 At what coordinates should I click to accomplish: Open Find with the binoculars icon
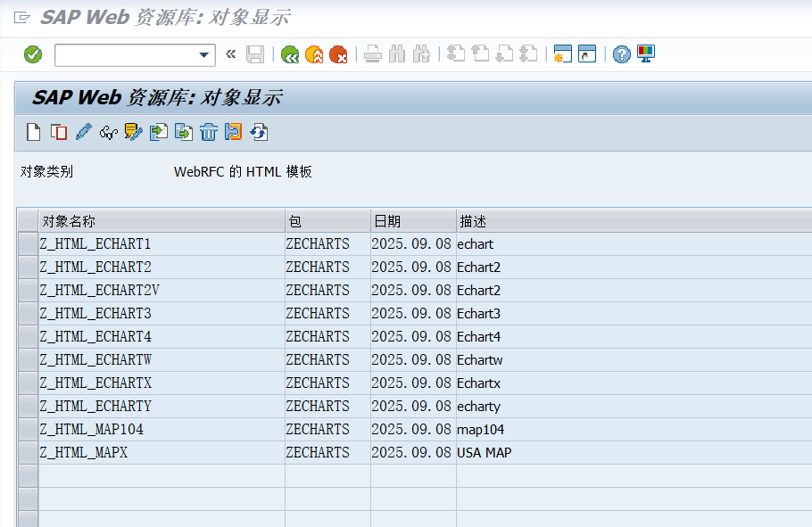point(397,54)
